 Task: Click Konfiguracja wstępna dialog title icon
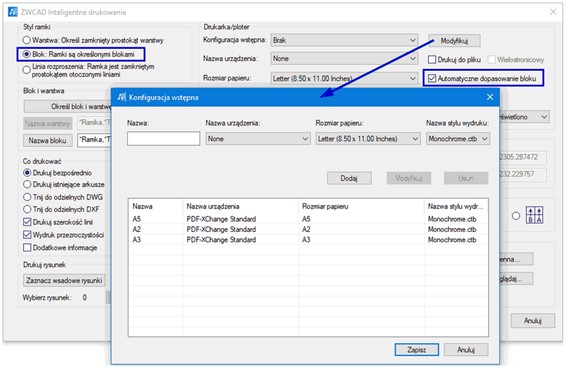click(122, 97)
